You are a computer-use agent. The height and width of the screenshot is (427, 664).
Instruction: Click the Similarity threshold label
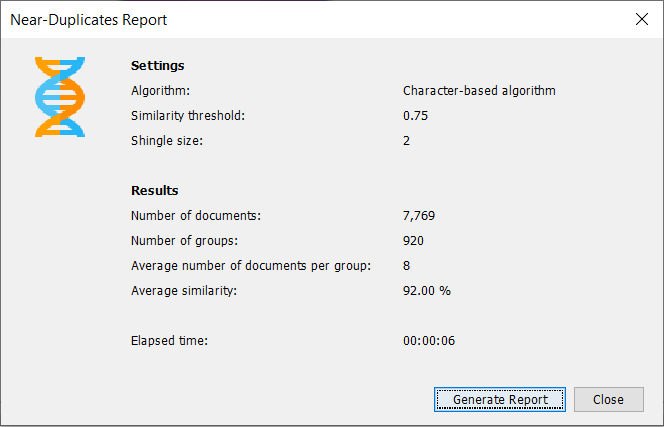coord(188,116)
